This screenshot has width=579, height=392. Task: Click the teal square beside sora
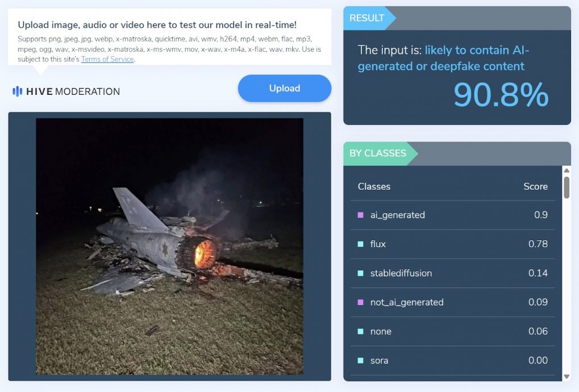click(x=360, y=361)
